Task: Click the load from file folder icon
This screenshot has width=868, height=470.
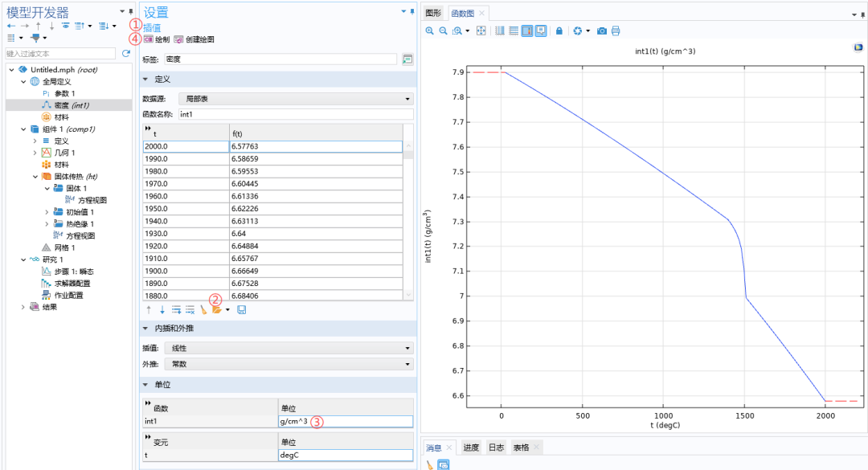Action: coord(217,310)
